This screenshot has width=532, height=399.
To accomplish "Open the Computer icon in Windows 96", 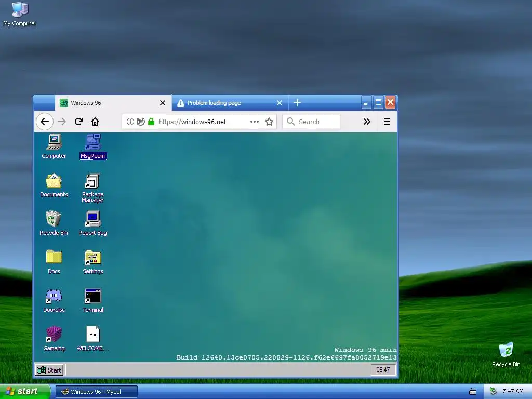I will coord(54,146).
